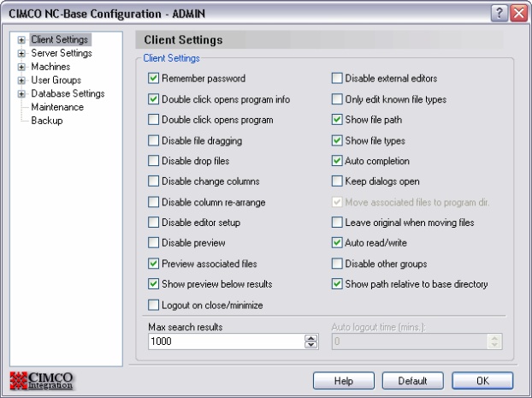Screen dimensions: 532x398
Task: Uncheck Double click opens program info
Action: pyautogui.click(x=153, y=99)
